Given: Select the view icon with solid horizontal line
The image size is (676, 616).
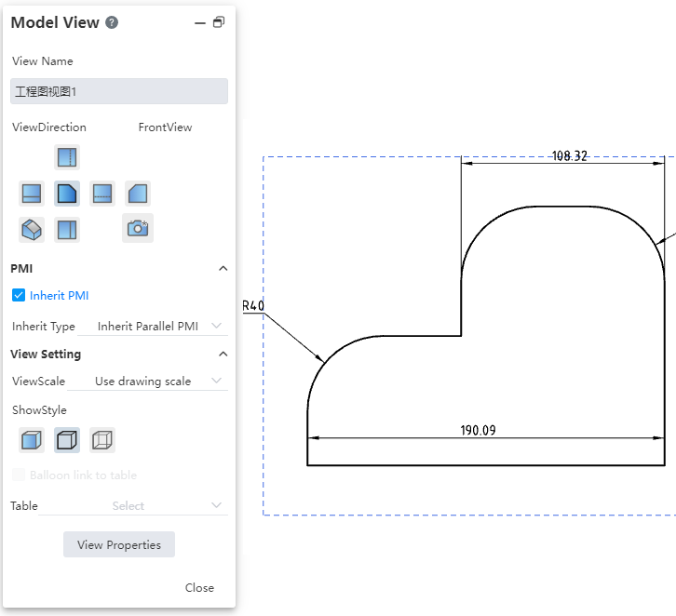Looking at the screenshot, I should (32, 194).
